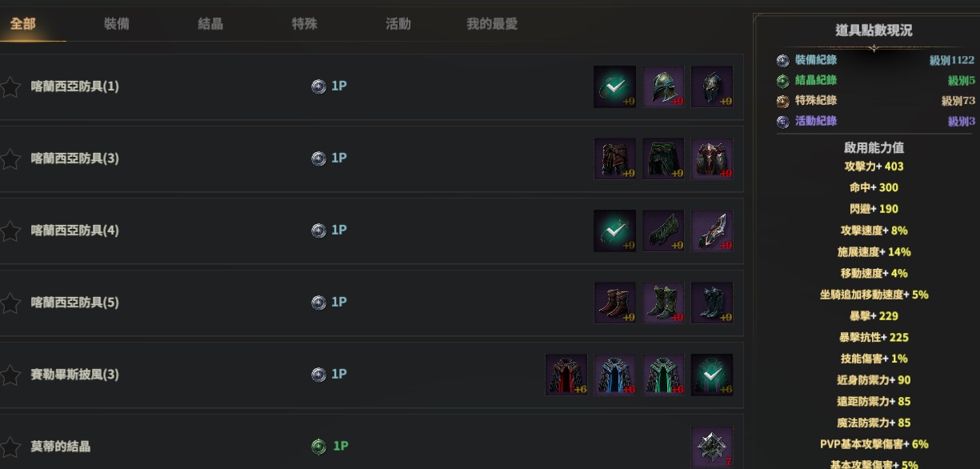Switch to the 裝備 tab

pos(116,24)
